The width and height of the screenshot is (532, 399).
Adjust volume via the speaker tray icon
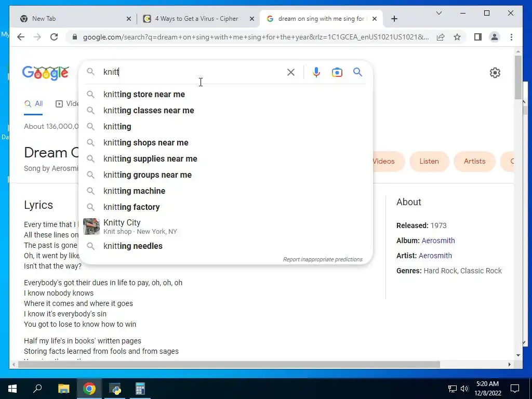[x=464, y=389]
